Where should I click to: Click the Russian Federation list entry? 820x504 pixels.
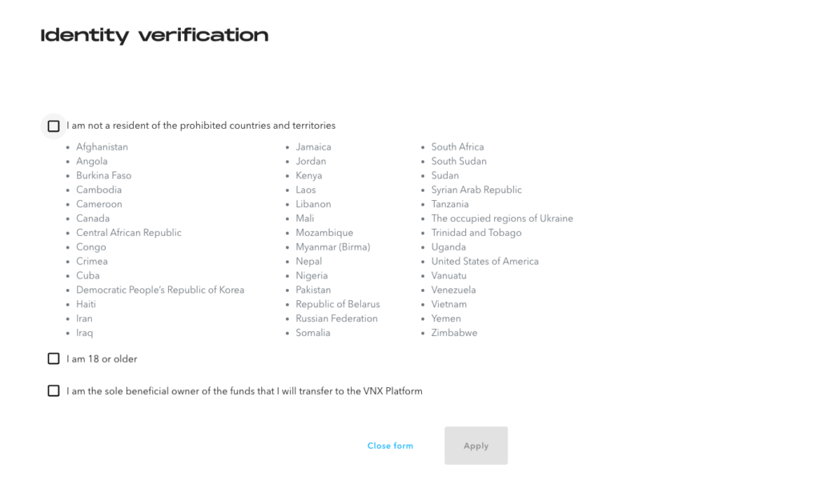click(x=336, y=318)
